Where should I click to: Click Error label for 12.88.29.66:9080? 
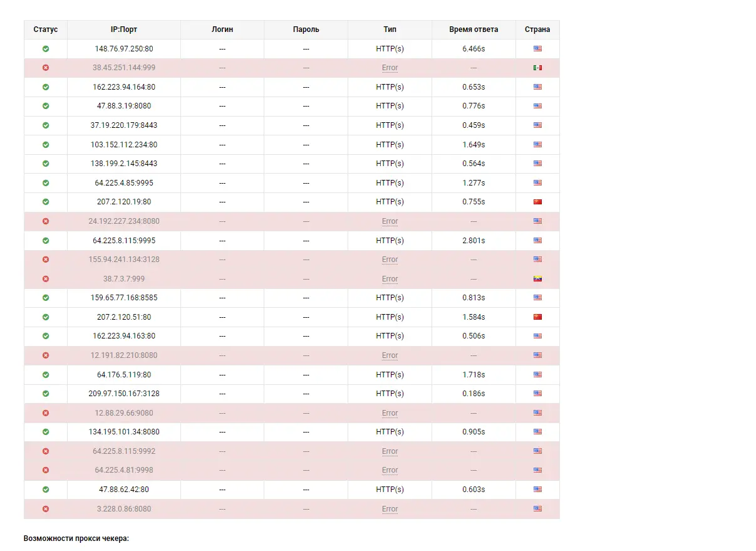tap(390, 413)
